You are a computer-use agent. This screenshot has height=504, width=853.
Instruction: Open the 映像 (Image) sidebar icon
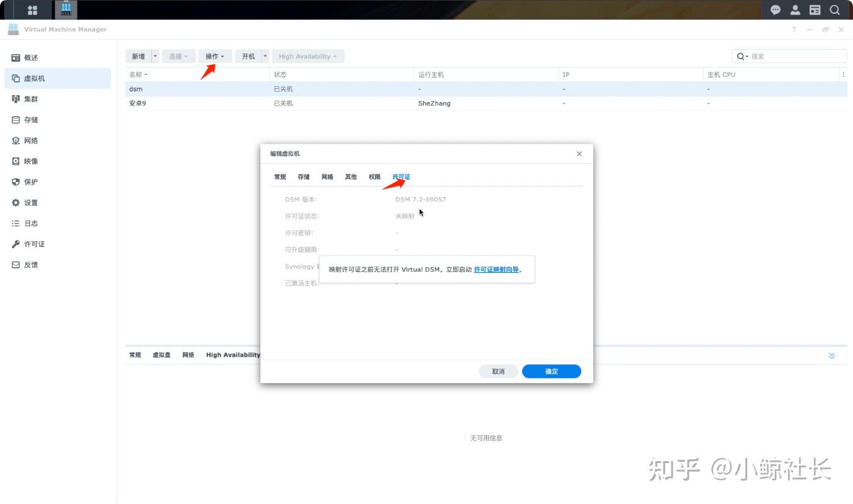[28, 161]
